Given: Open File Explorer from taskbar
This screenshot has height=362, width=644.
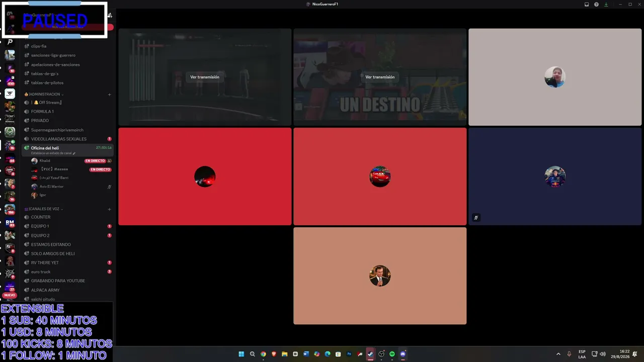Looking at the screenshot, I should pos(284,354).
